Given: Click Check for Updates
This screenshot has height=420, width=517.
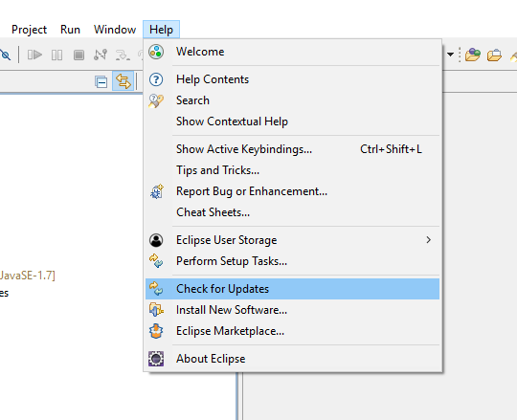Looking at the screenshot, I should tap(292, 289).
